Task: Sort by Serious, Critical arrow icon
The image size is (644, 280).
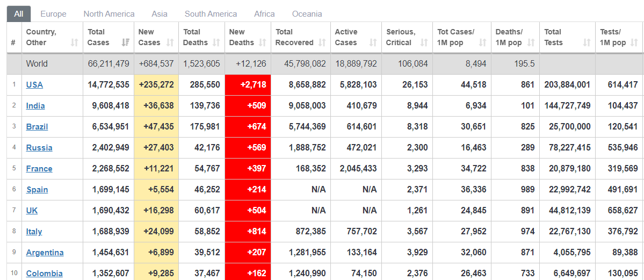Action: coord(424,42)
